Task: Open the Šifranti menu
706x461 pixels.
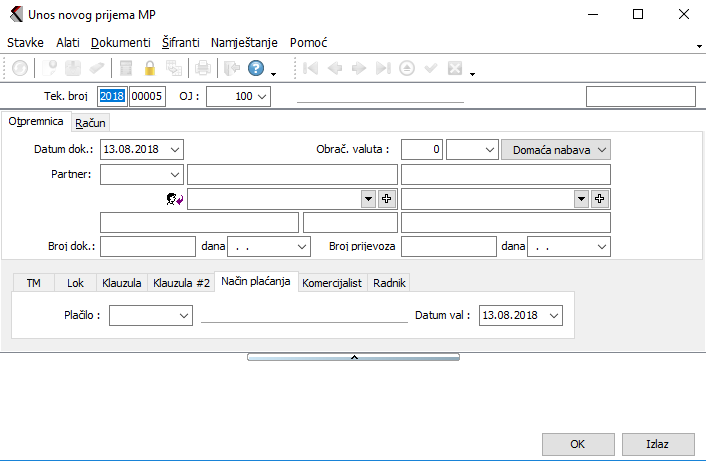Action: 180,43
